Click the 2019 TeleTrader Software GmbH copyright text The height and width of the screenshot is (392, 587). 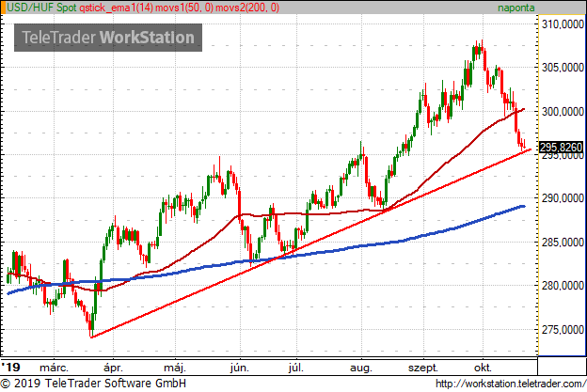tap(93, 384)
